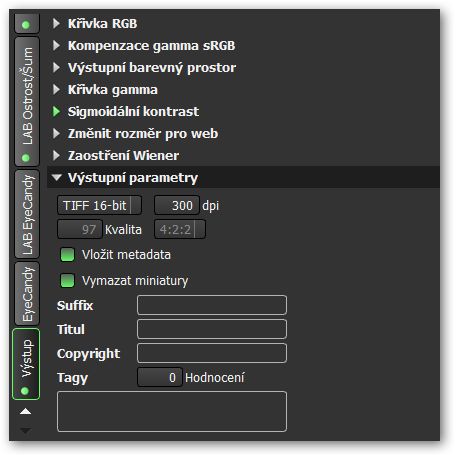Viewport: 454px width, 455px height.
Task: Click into the Copyright text field
Action: pyautogui.click(x=212, y=353)
